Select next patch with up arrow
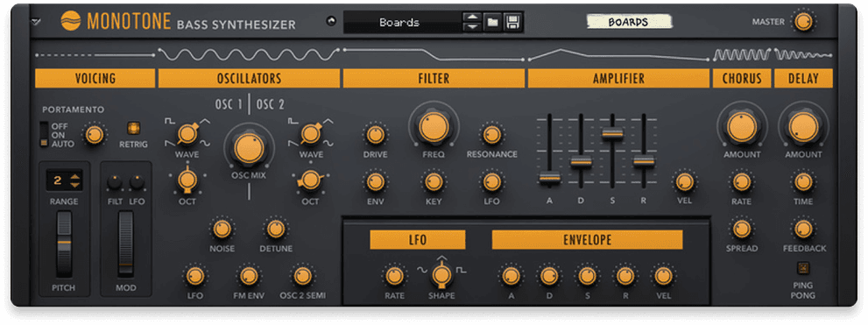Image resolution: width=868 pixels, height=325 pixels. pos(471,18)
